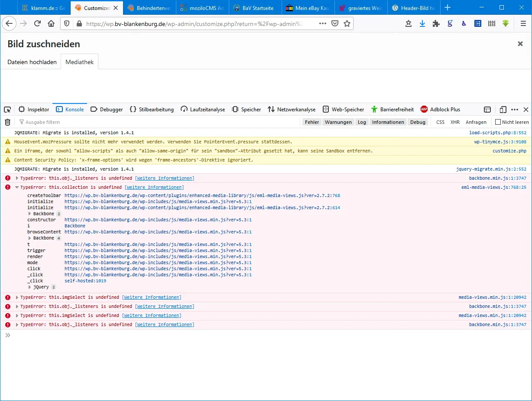This screenshot has width=532, height=401.
Task: Open the Laufzeitanalyse devtools tab
Action: 203,110
